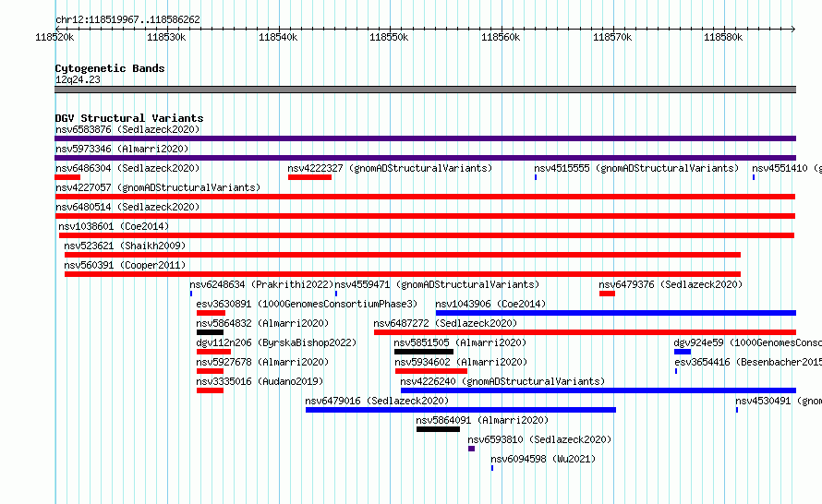Click the blue nsv4226240 variant bar

598,390
